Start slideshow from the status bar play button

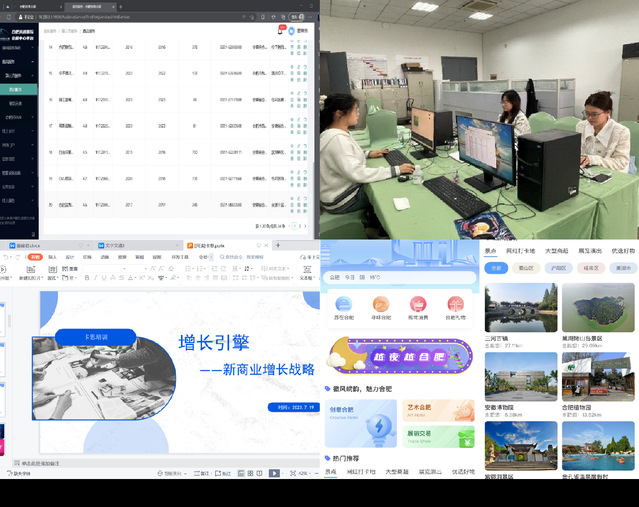pyautogui.click(x=275, y=473)
